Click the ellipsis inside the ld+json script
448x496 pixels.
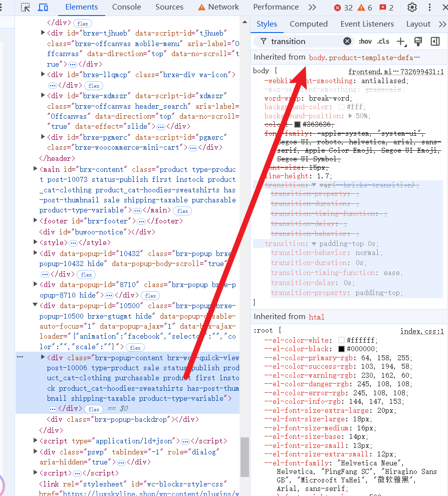click(185, 441)
